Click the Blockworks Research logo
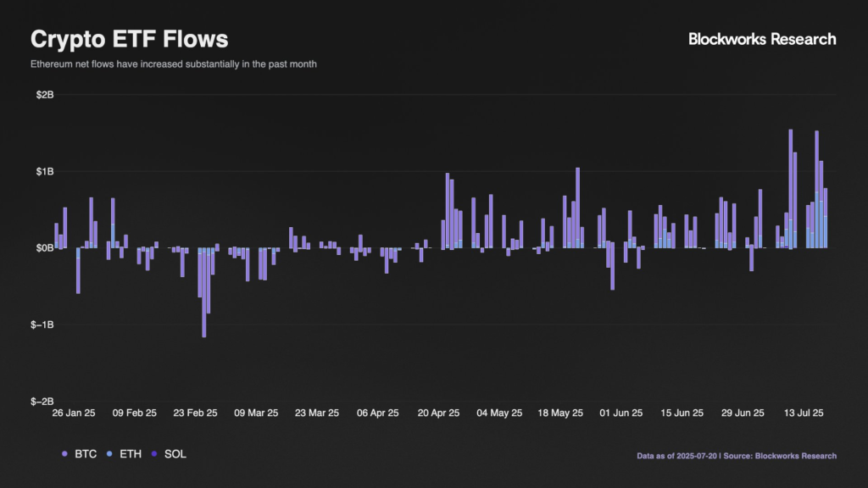Screen dimensions: 868x488 tap(762, 39)
